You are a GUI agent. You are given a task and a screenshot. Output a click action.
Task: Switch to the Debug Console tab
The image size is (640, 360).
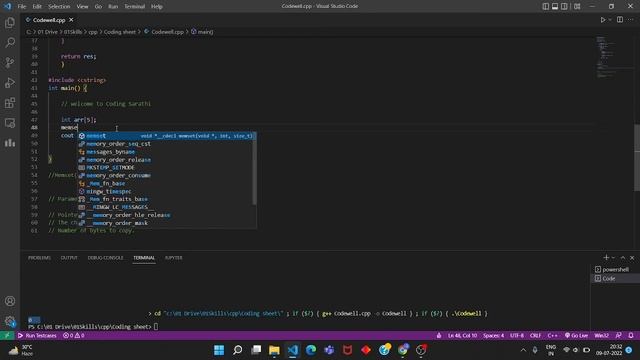pyautogui.click(x=105, y=258)
